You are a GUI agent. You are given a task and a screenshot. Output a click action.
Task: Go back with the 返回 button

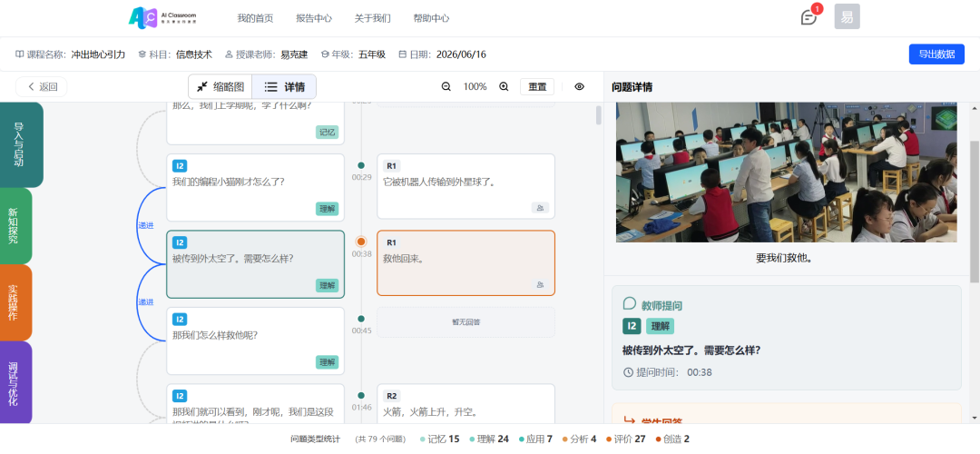pyautogui.click(x=41, y=87)
